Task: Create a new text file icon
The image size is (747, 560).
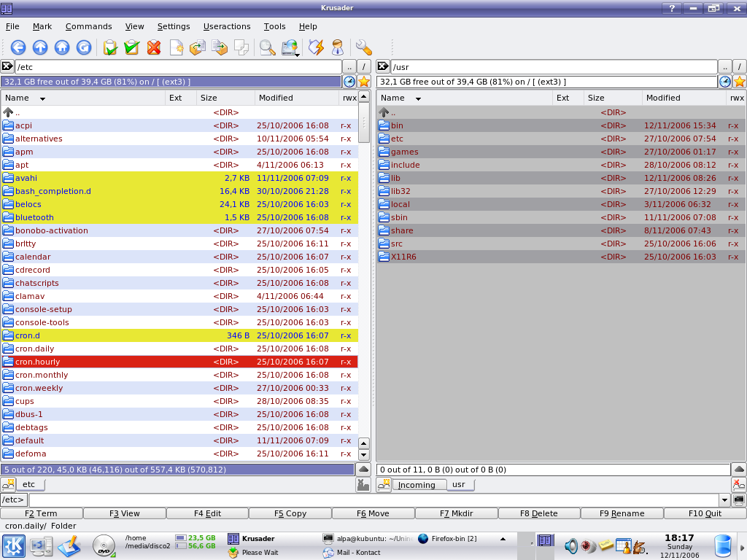Action: (177, 47)
